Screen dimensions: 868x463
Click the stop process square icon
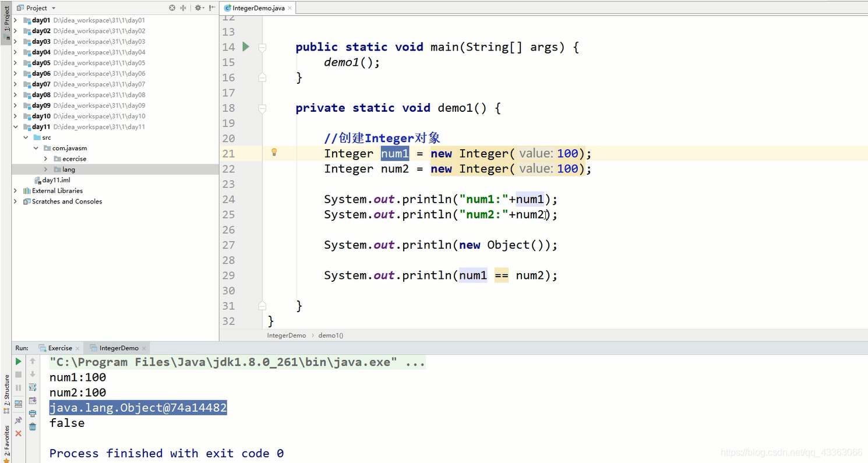click(18, 374)
